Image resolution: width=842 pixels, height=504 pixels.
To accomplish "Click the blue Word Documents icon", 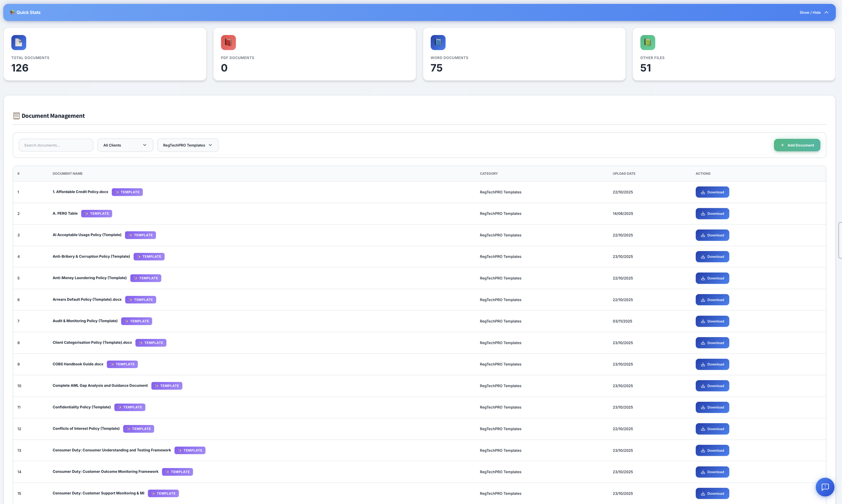I will tap(438, 42).
